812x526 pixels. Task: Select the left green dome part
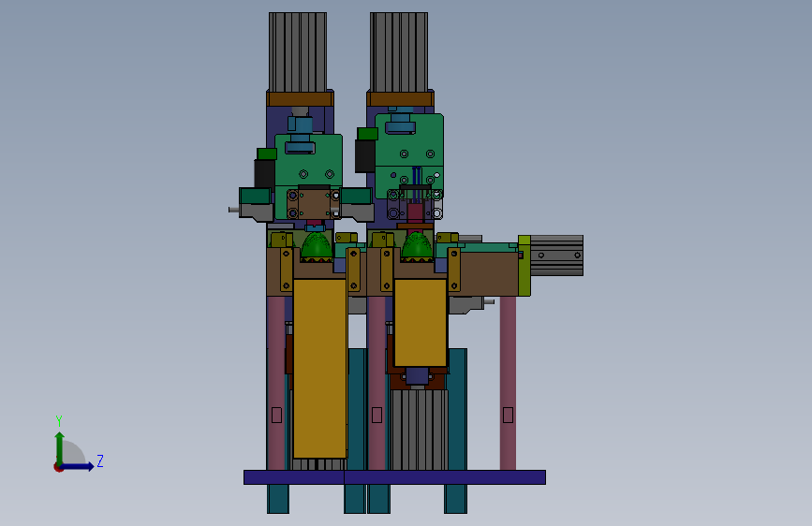(x=317, y=245)
